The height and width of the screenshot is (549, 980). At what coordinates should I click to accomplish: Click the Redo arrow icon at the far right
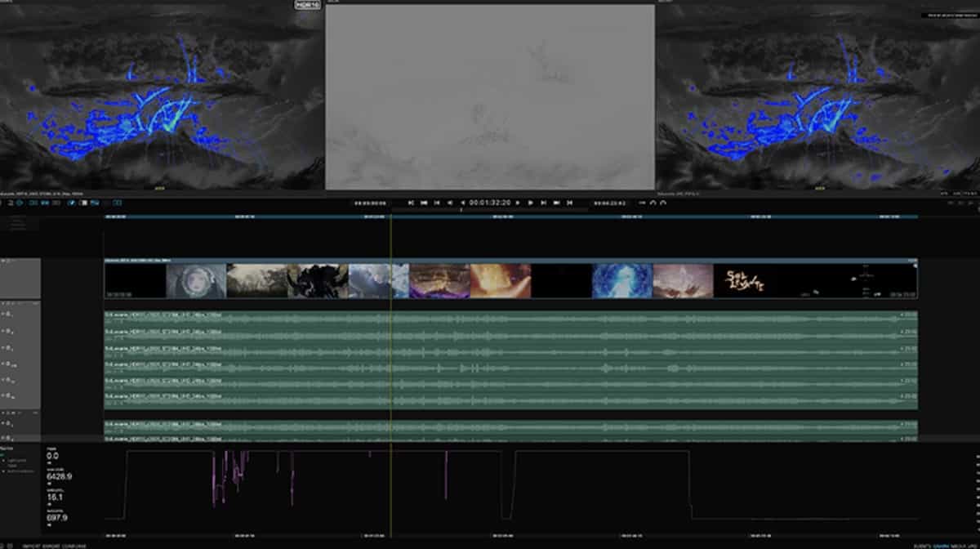click(662, 202)
